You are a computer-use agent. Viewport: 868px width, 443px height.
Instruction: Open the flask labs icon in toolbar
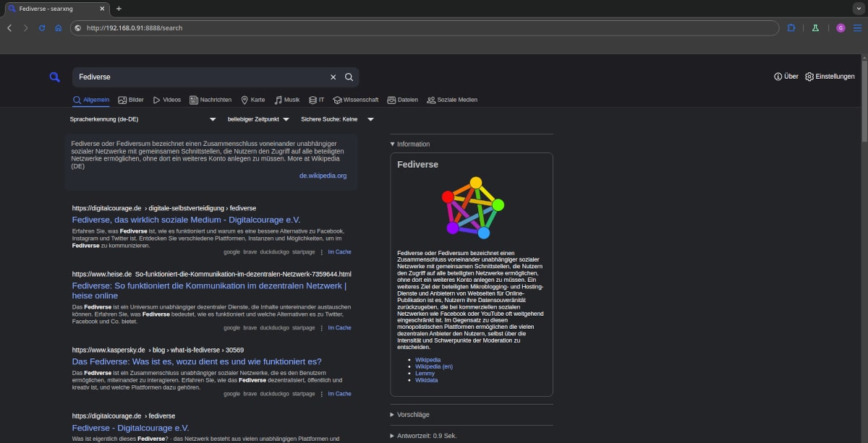click(x=815, y=27)
